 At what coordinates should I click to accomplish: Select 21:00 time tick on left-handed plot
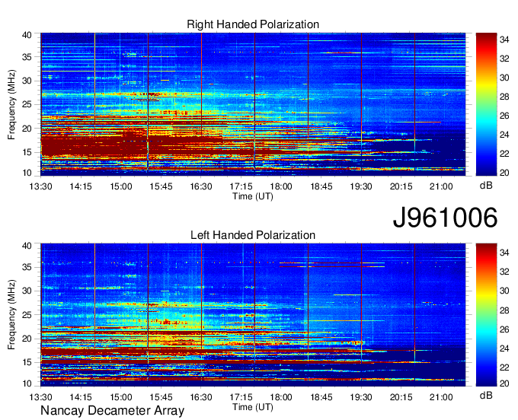pyautogui.click(x=441, y=397)
